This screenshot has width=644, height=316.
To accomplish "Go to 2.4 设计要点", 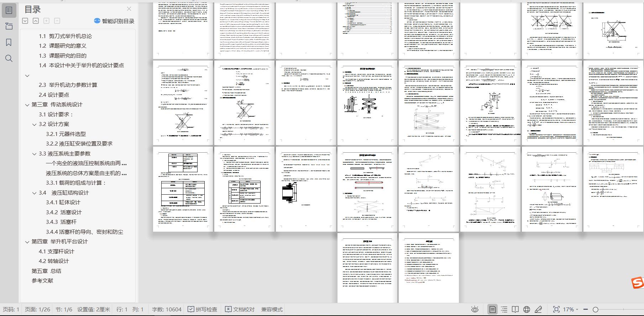I will (x=54, y=95).
